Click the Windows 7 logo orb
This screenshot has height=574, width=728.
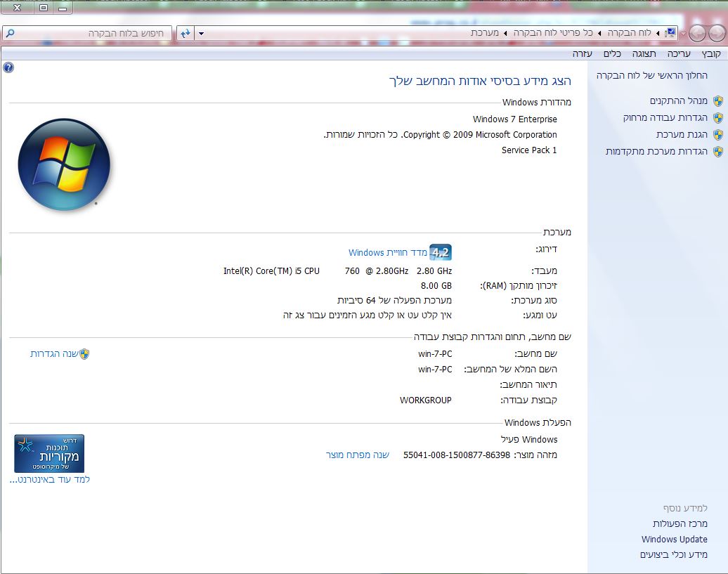point(64,164)
